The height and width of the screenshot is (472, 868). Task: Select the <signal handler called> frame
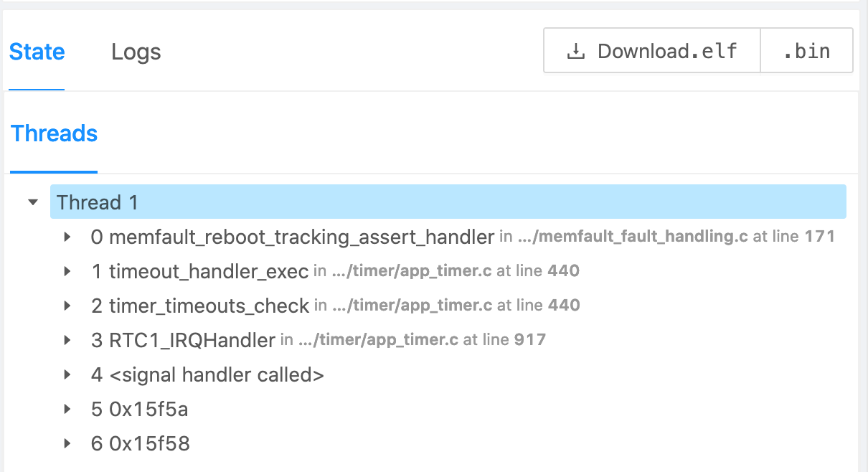pos(216,374)
